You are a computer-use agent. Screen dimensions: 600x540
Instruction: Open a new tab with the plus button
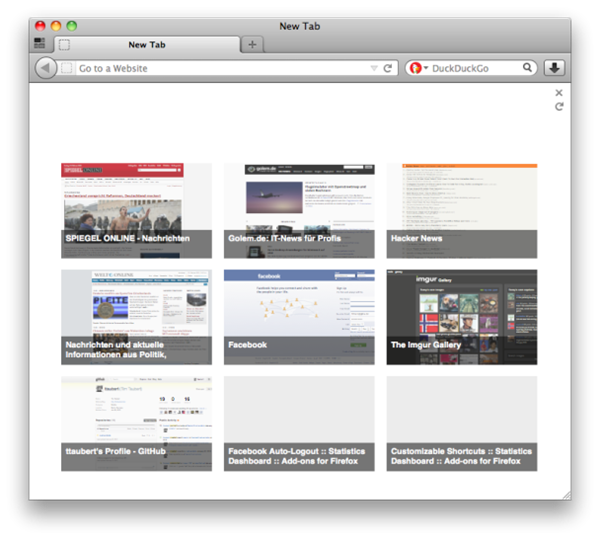252,44
